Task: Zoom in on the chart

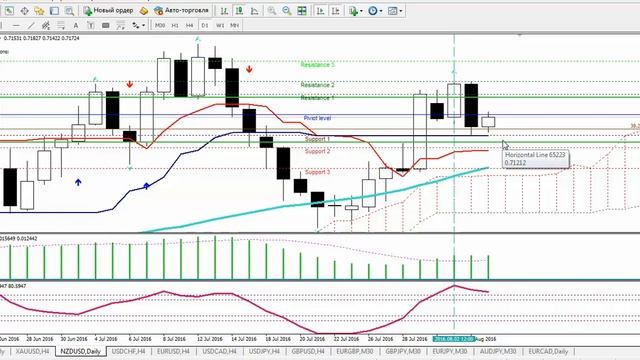Action: click(x=271, y=11)
